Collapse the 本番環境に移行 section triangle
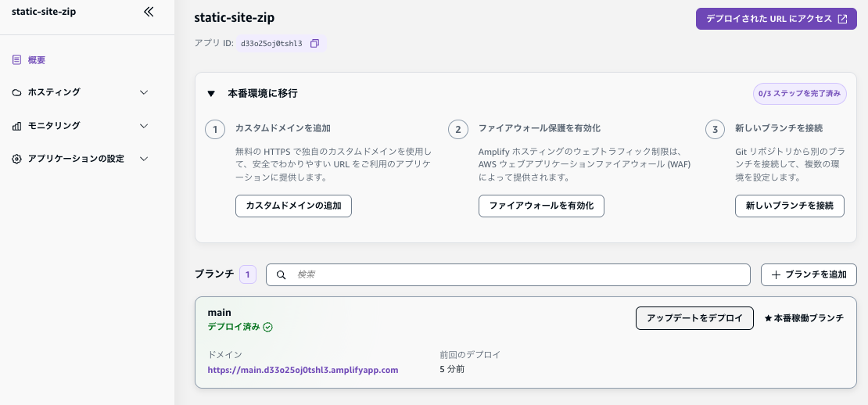This screenshot has height=405, width=868. pos(211,94)
